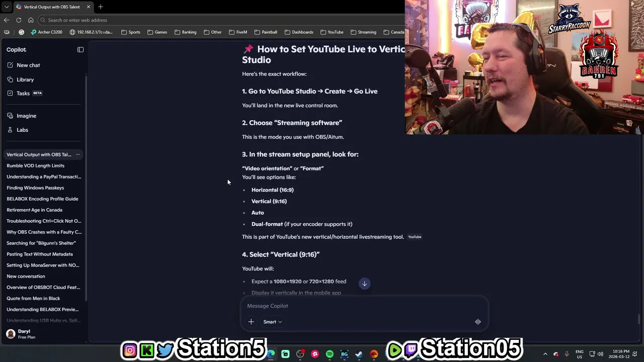Go to browser home page
Viewport: 644px width, 362px height.
pyautogui.click(x=31, y=20)
